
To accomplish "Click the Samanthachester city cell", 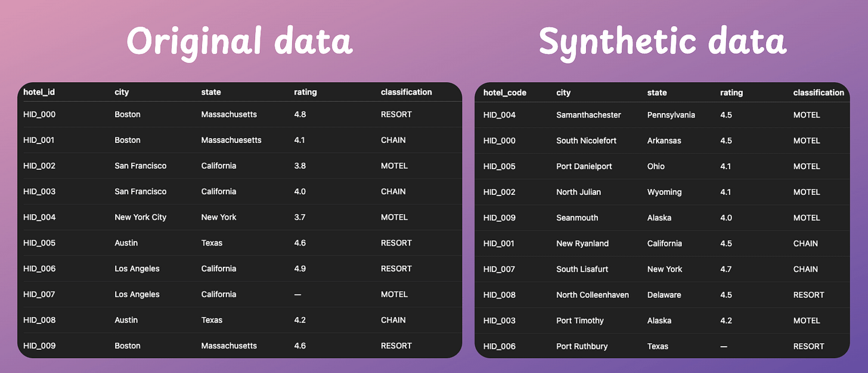I will [588, 114].
